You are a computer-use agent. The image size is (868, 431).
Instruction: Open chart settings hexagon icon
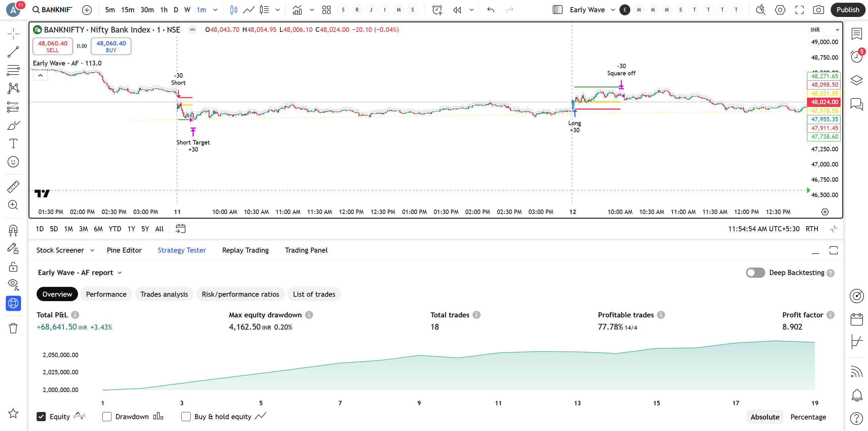(x=780, y=10)
